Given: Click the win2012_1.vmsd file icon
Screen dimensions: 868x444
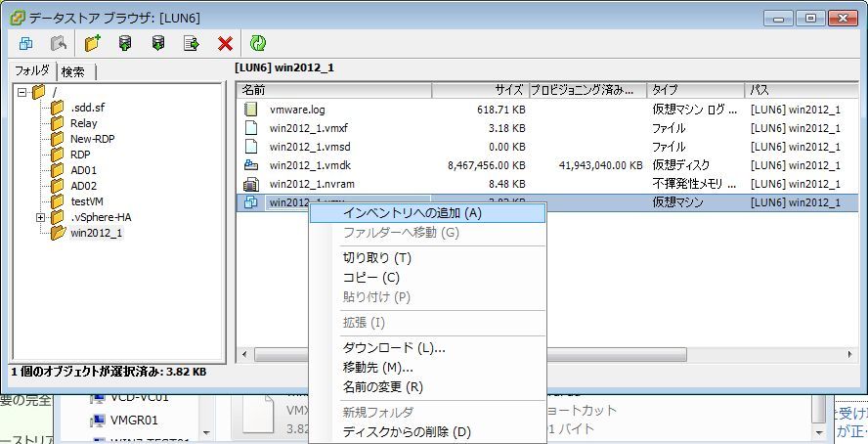Looking at the screenshot, I should coord(251,147).
